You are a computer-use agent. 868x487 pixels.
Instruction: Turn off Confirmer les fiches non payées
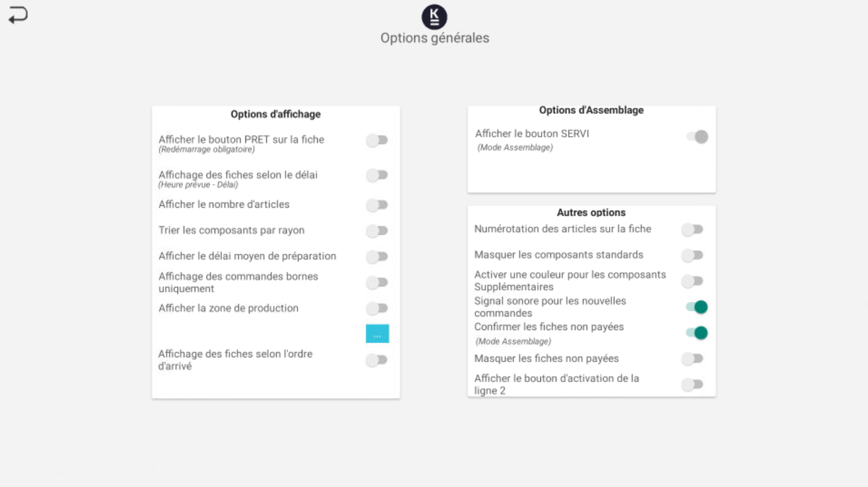(697, 333)
